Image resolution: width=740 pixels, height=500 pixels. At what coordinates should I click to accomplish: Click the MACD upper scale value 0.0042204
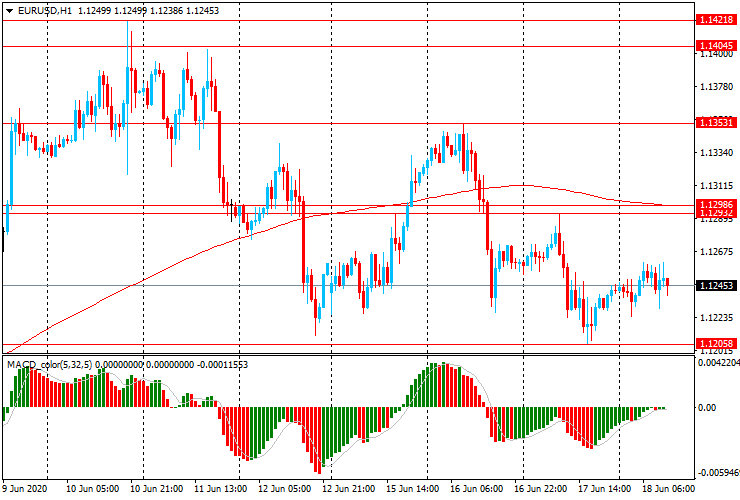(x=719, y=363)
